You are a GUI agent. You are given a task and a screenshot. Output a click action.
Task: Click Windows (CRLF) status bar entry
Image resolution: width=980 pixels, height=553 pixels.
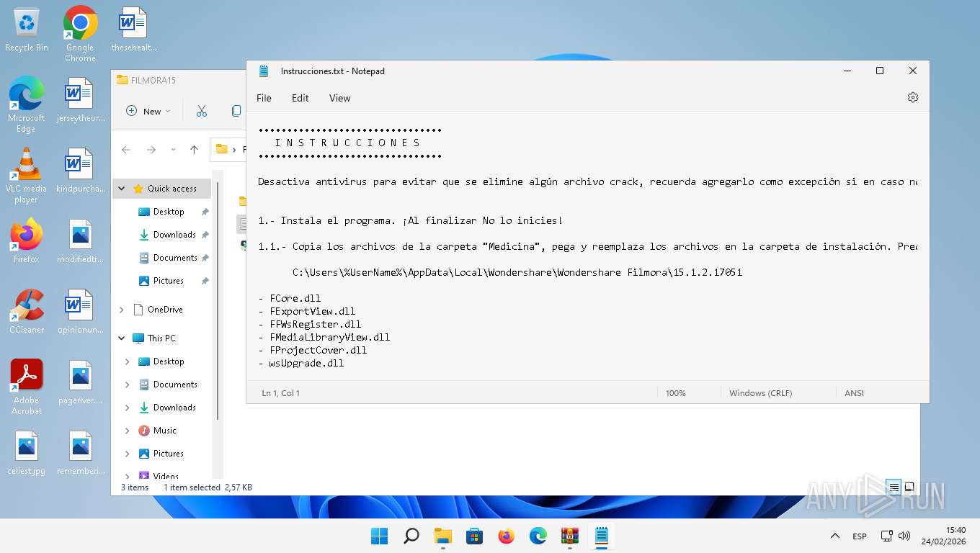[760, 393]
